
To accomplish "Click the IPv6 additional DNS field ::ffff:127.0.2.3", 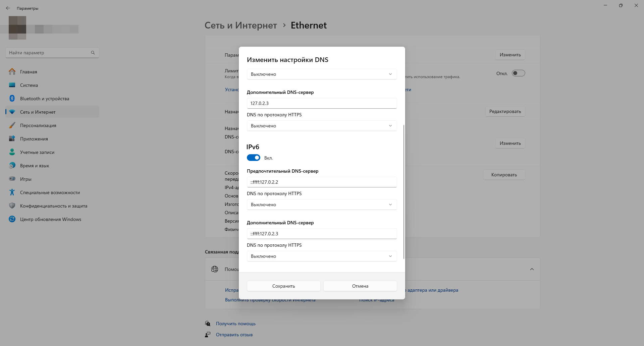I will click(322, 234).
